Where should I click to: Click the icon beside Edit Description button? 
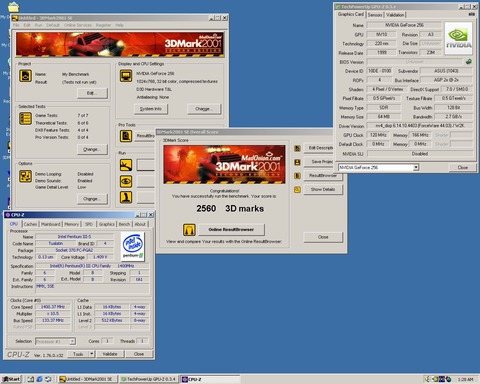pos(297,148)
